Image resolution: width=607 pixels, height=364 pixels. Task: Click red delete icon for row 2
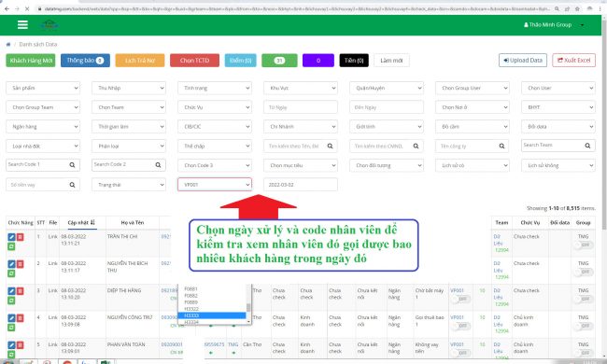[x=21, y=264]
